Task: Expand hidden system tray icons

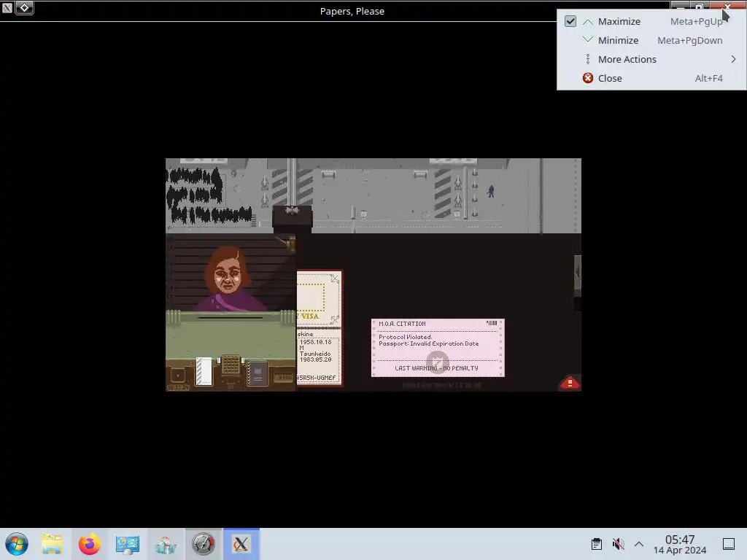Action: point(639,544)
